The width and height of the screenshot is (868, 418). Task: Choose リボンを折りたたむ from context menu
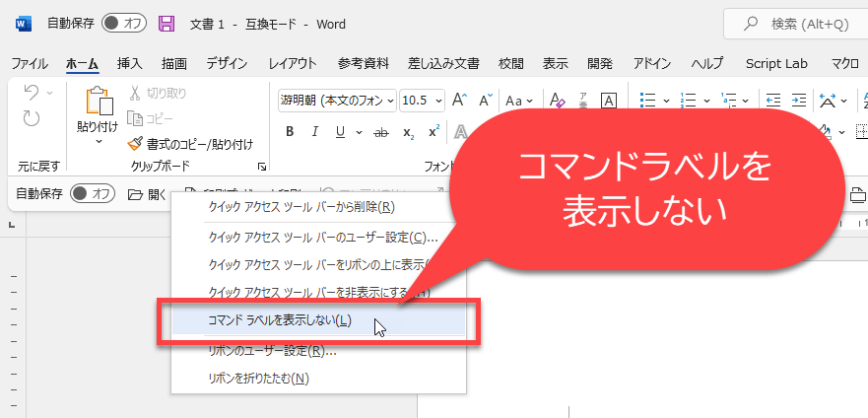258,378
